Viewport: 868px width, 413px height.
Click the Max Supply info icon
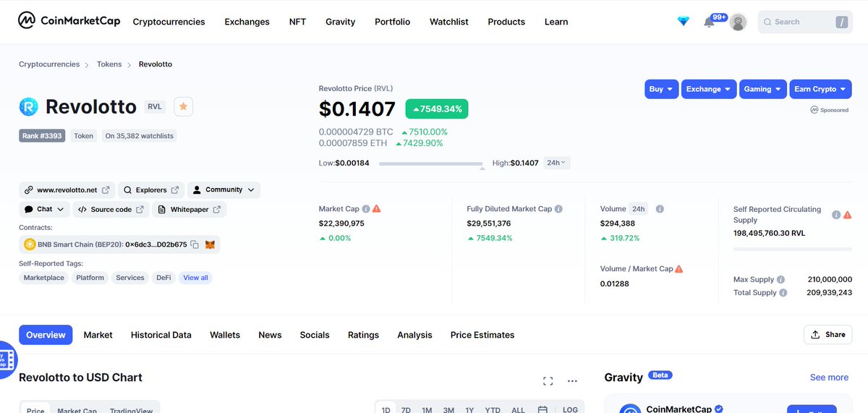coord(780,279)
